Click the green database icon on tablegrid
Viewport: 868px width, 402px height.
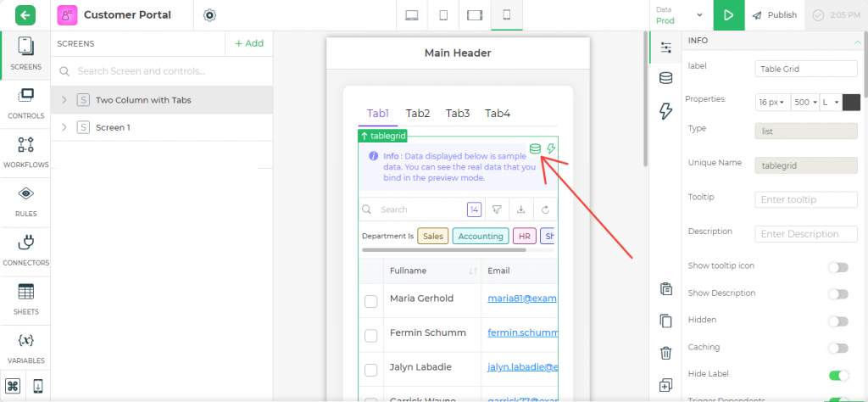coord(535,148)
